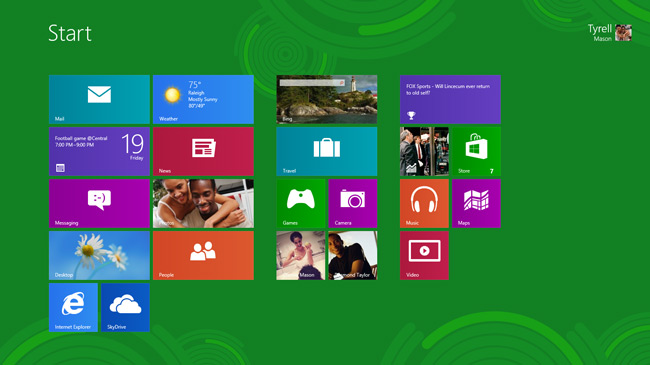
Task: Open the Taylor contact tile
Action: pos(353,256)
